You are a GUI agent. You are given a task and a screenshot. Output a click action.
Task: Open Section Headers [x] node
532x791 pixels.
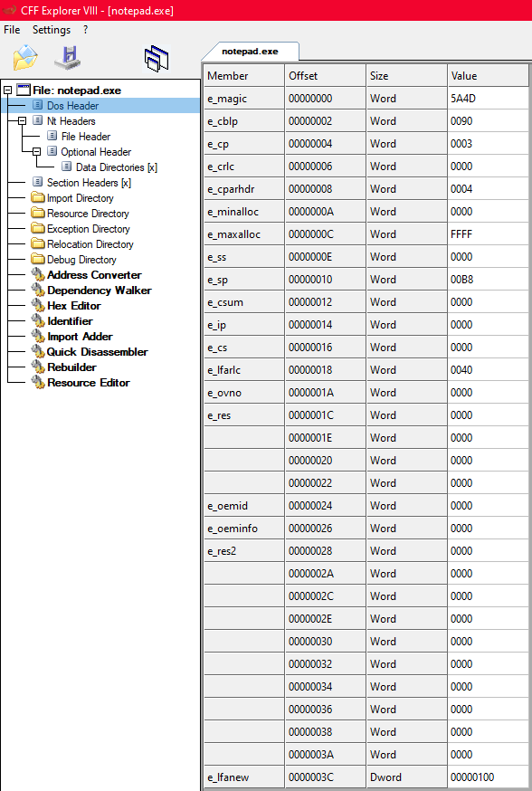(x=89, y=183)
